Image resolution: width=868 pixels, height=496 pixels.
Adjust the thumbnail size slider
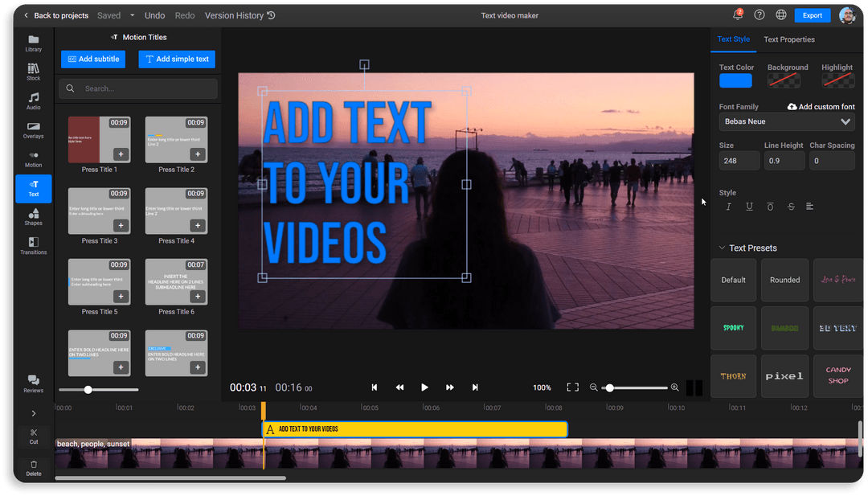99,390
